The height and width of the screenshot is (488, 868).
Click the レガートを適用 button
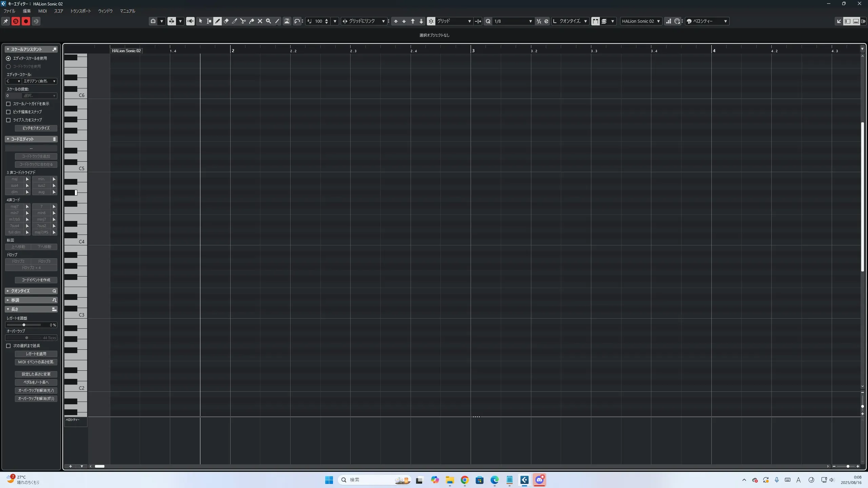(x=36, y=354)
